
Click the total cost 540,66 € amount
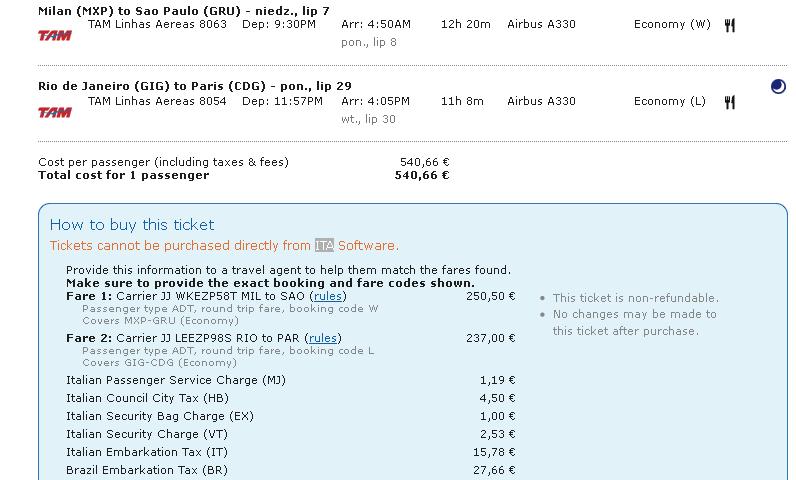[x=422, y=175]
